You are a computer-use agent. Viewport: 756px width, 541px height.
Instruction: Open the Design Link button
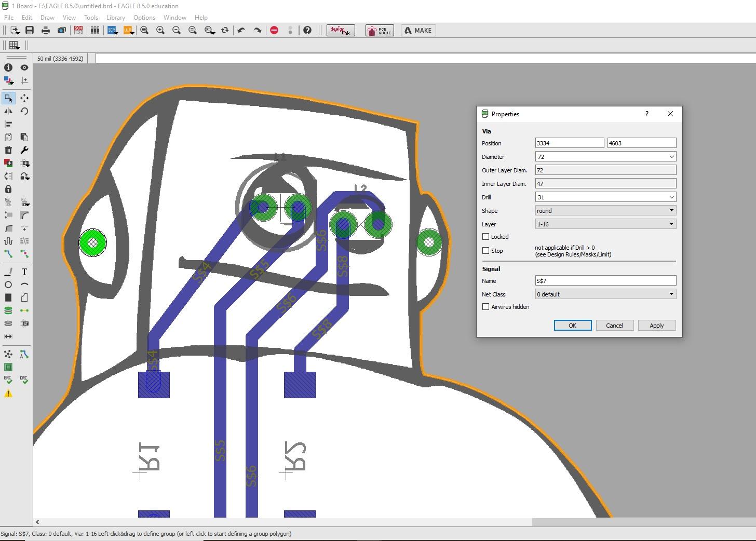(341, 30)
